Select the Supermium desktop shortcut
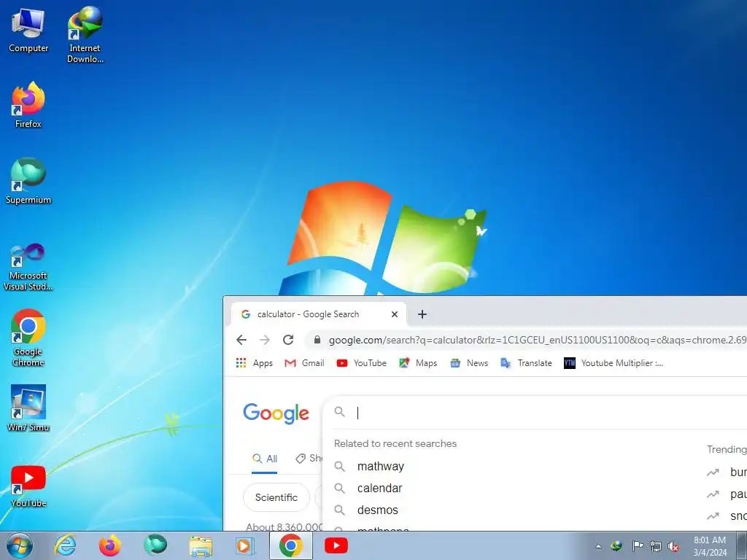 [x=28, y=181]
